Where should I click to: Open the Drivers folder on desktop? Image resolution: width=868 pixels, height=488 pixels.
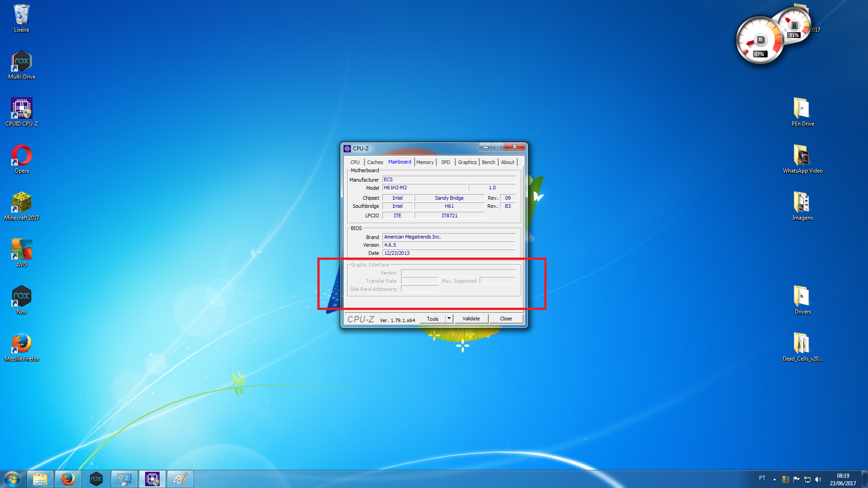[802, 300]
